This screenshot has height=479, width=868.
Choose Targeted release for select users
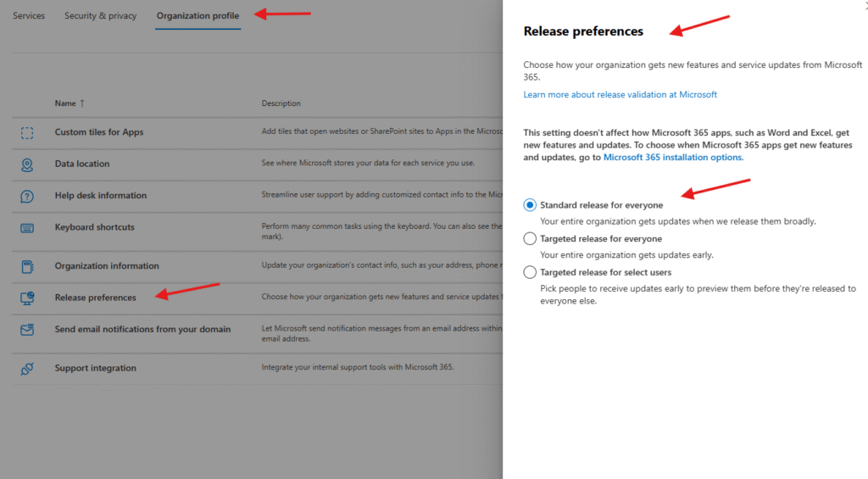530,272
